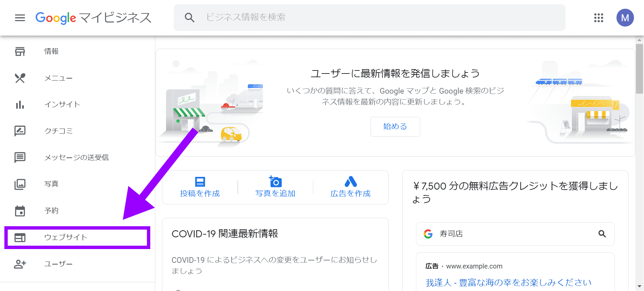Click the search magnifier icon in the top bar
The image size is (644, 291).
[x=190, y=17]
